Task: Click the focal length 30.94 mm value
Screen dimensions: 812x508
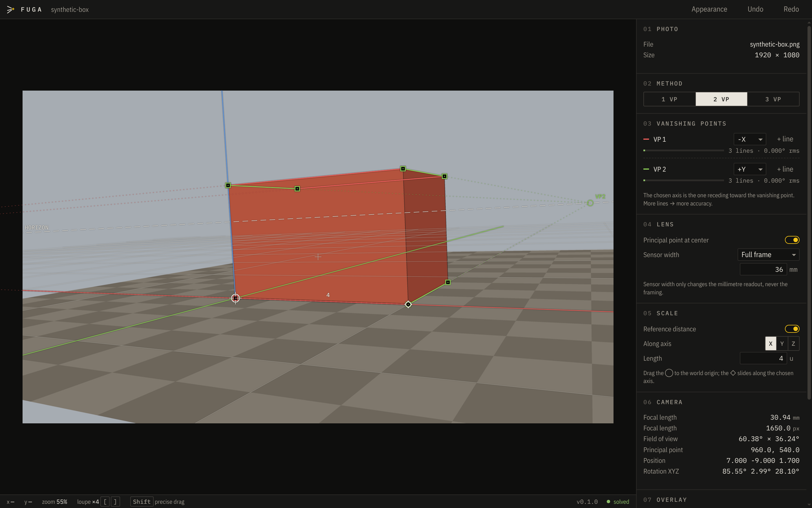Action: click(x=784, y=417)
